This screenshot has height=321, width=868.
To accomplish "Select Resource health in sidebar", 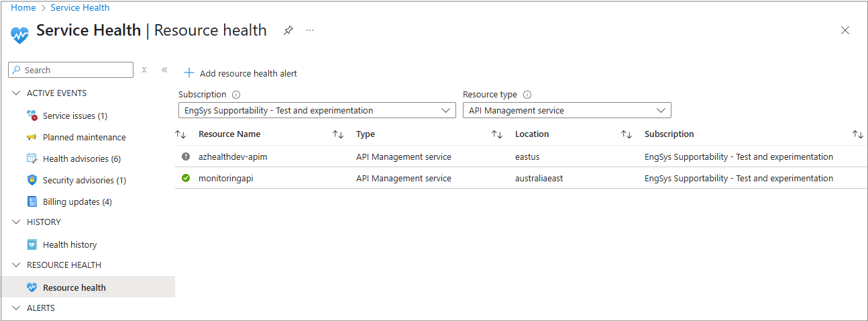I will (x=74, y=287).
